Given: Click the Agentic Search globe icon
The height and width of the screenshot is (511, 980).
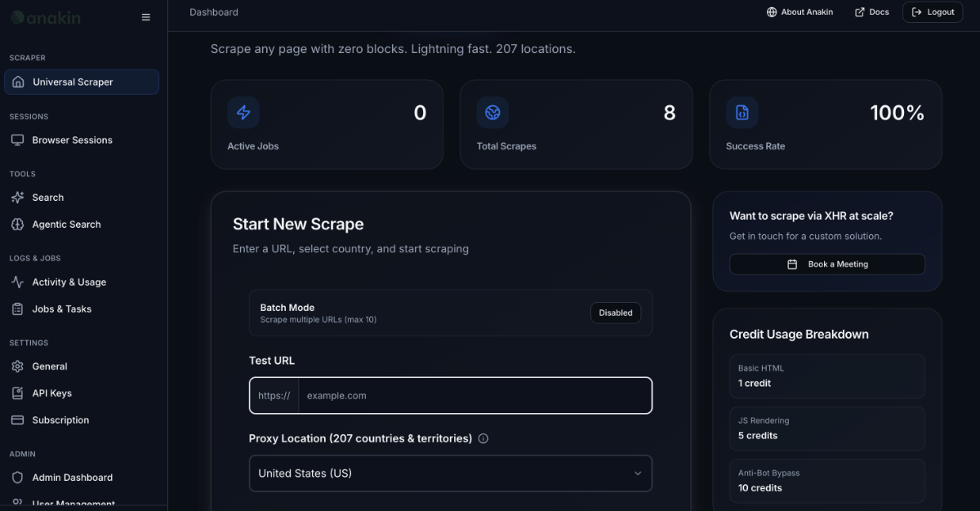Looking at the screenshot, I should [17, 224].
